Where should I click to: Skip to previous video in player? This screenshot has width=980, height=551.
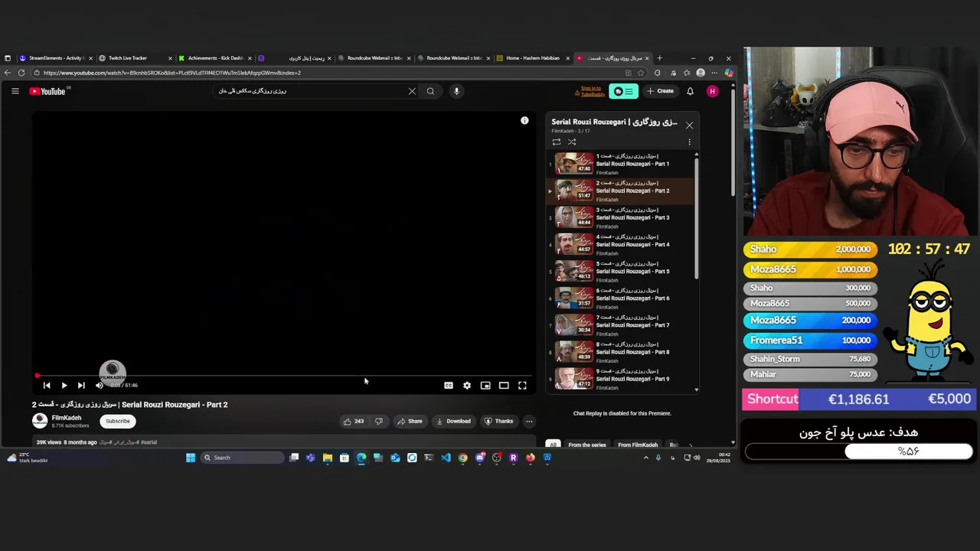coord(47,386)
